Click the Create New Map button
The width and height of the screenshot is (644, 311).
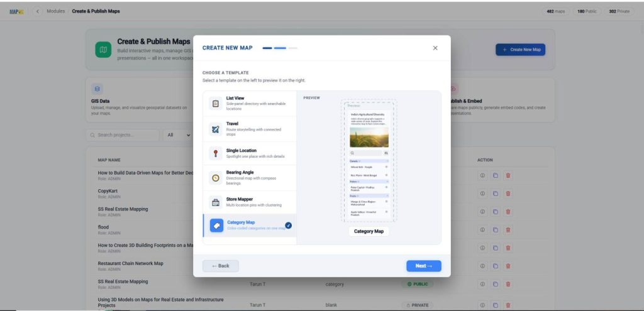click(520, 50)
